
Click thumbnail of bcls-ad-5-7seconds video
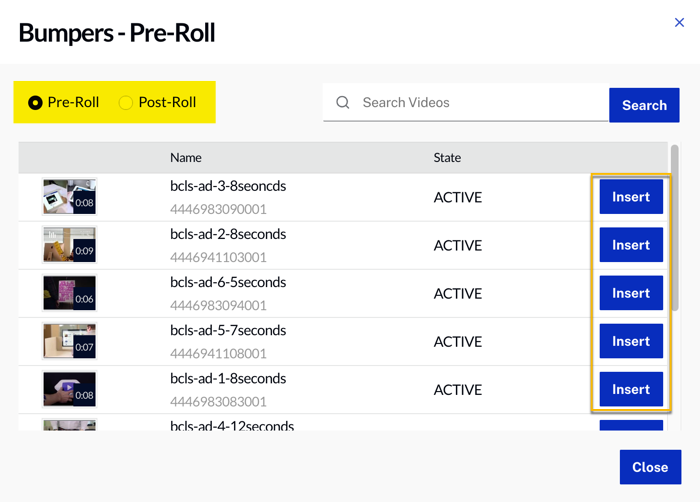point(69,341)
